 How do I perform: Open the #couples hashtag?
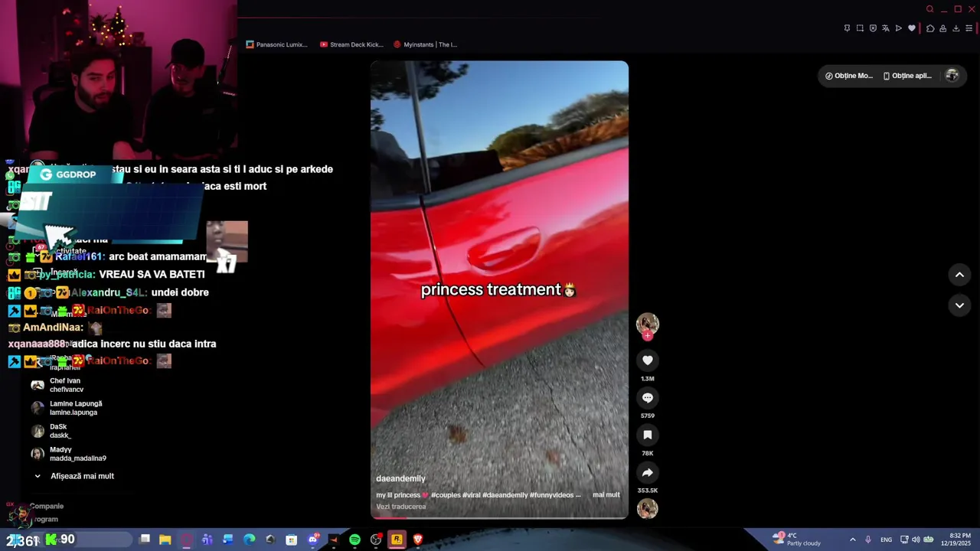coord(446,495)
